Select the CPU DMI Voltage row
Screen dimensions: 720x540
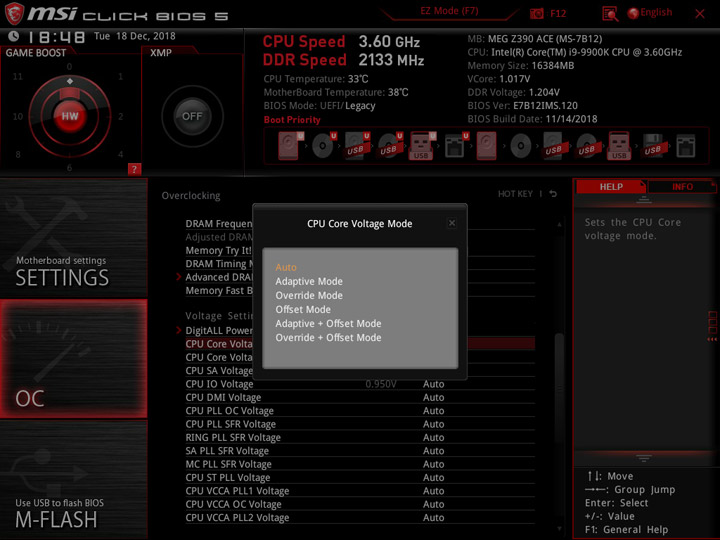360,397
